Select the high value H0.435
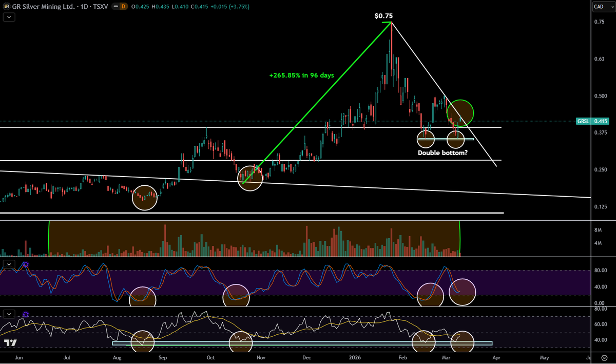 tap(161, 7)
